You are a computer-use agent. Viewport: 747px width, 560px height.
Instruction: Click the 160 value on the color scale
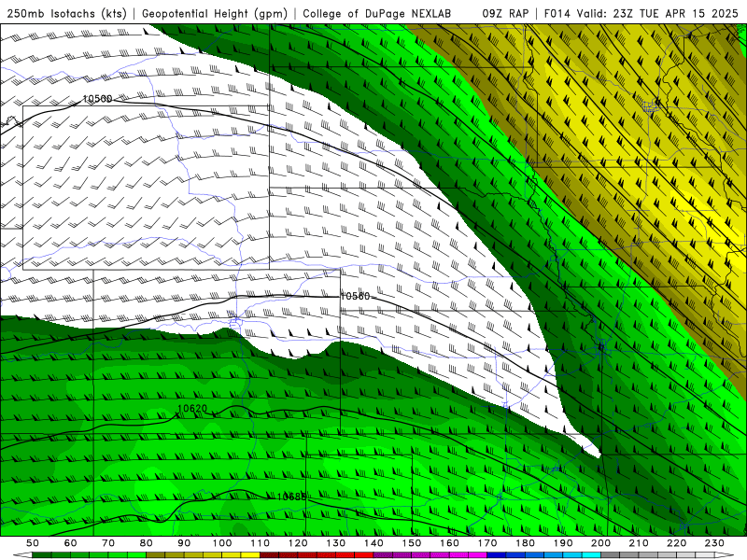449,543
